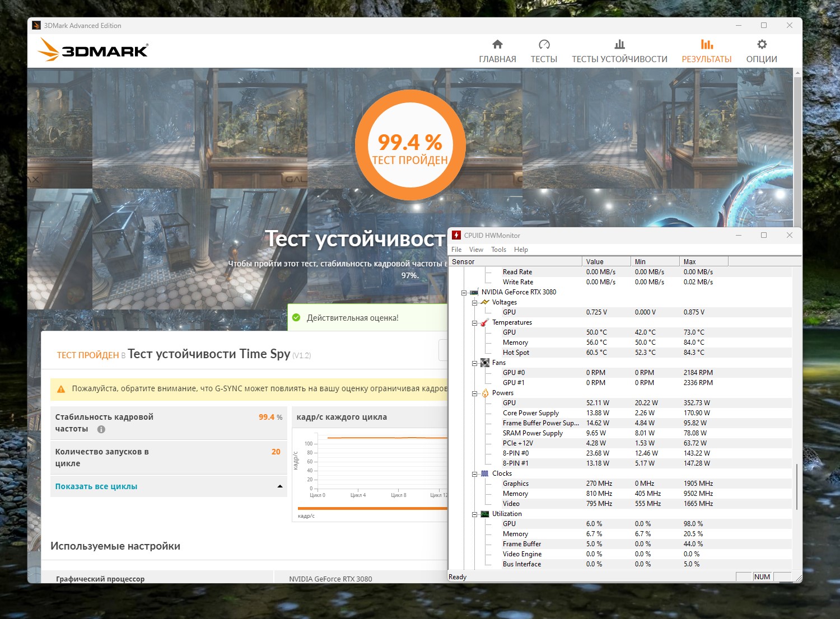840x619 pixels.
Task: Click the orange results chart icon
Action: tap(707, 44)
